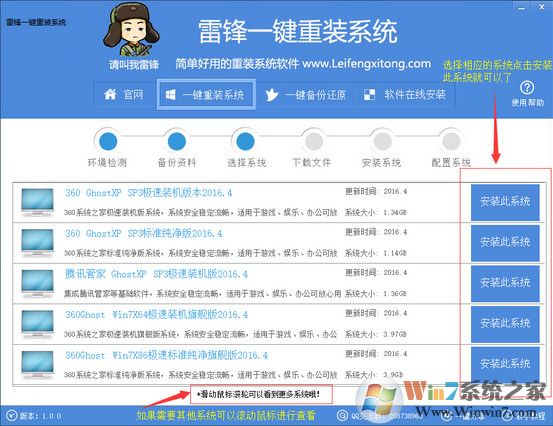
Task: Install 360 GhostXP SP3极速装机版本 system
Action: click(505, 202)
